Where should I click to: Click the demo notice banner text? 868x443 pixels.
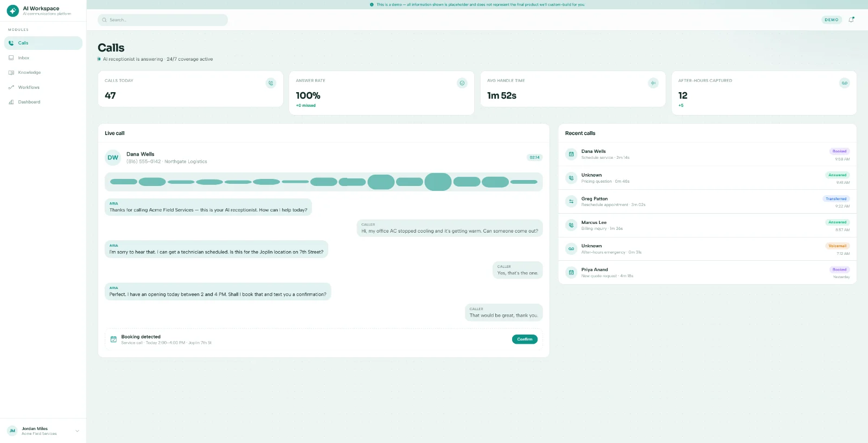tap(481, 4)
